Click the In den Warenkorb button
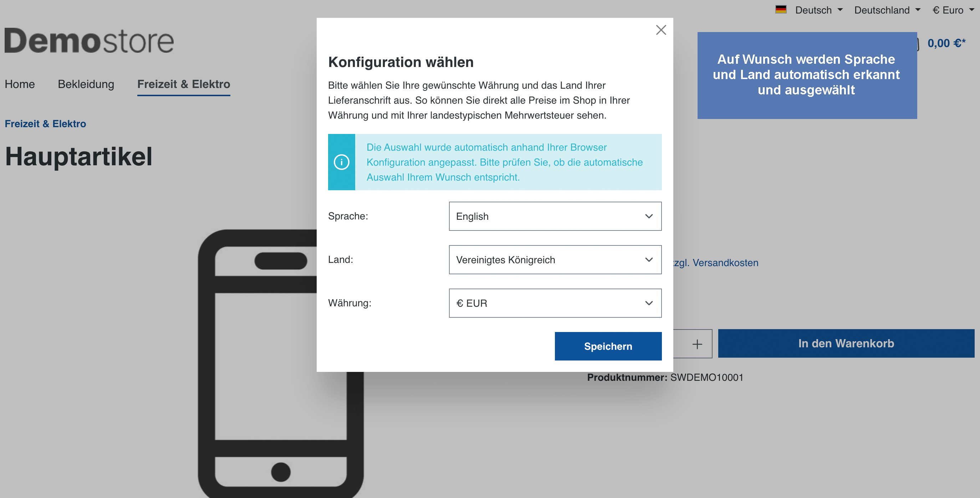 pyautogui.click(x=847, y=343)
